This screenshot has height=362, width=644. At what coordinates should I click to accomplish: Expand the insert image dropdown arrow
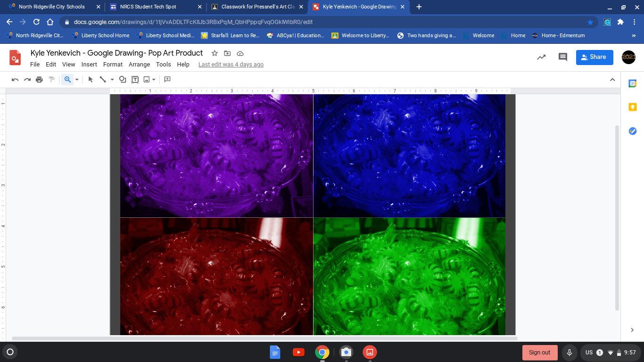[x=154, y=80]
